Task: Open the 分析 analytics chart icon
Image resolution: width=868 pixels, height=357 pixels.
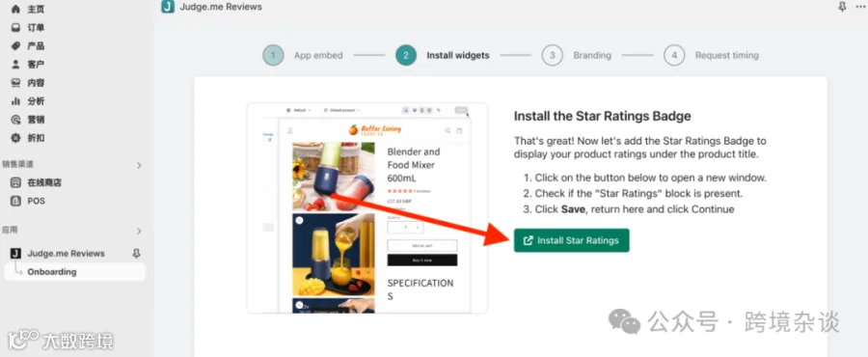Action: pos(16,101)
